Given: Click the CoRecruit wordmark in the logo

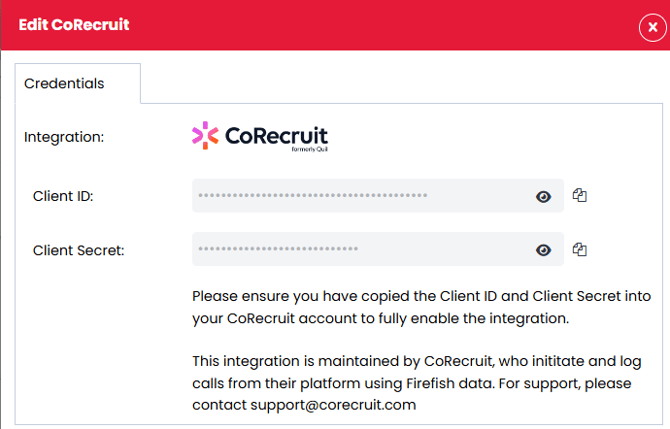Looking at the screenshot, I should (x=276, y=135).
